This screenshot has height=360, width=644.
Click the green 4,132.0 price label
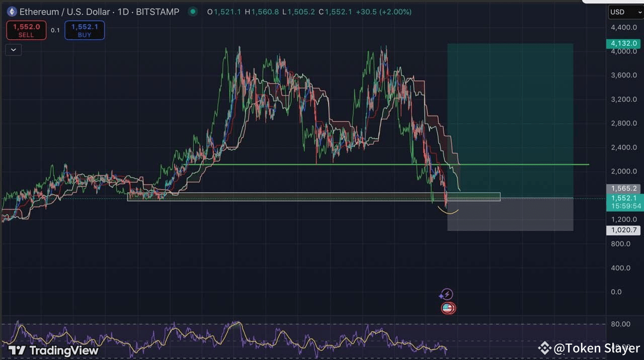(623, 43)
